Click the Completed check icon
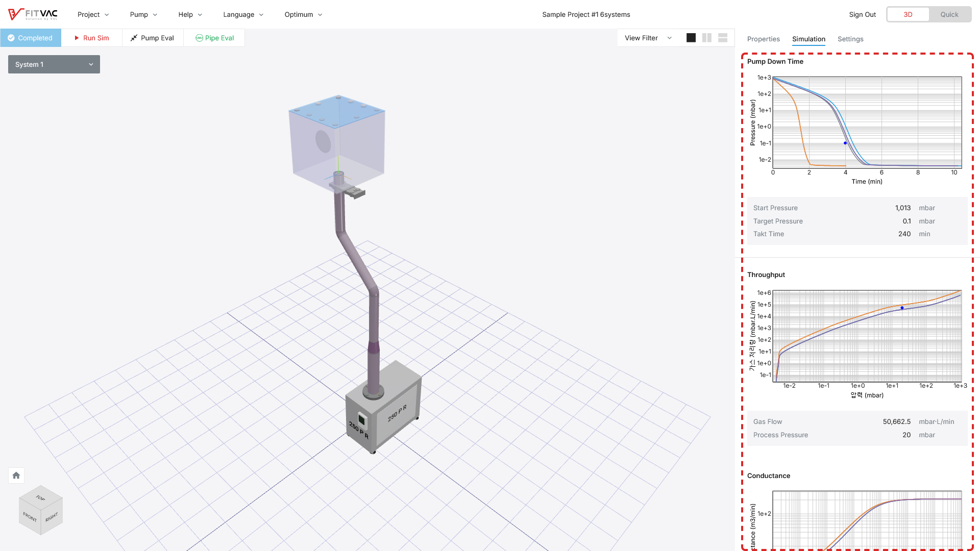 tap(11, 38)
